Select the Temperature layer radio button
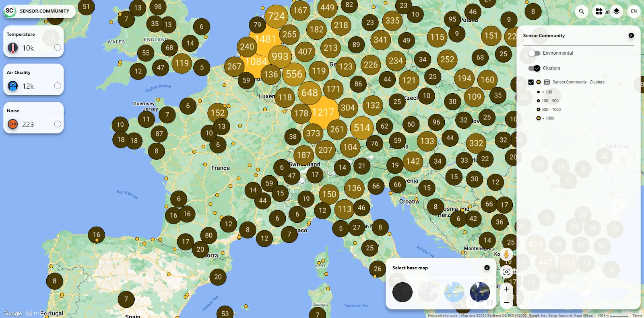 (x=58, y=48)
